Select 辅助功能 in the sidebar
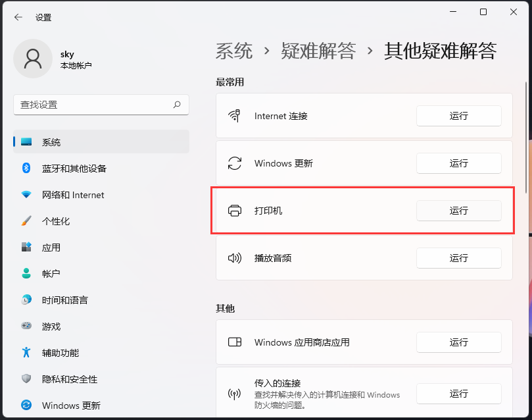Screen dimensions: 532x420 point(101,353)
